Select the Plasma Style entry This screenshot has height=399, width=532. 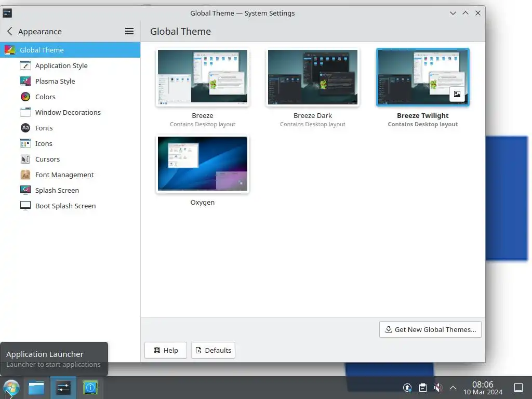coord(70,81)
